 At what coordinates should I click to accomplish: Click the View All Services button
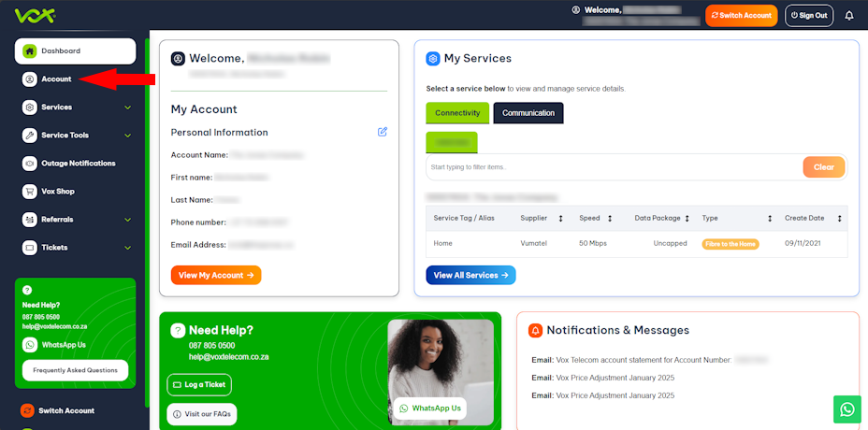[x=470, y=275]
